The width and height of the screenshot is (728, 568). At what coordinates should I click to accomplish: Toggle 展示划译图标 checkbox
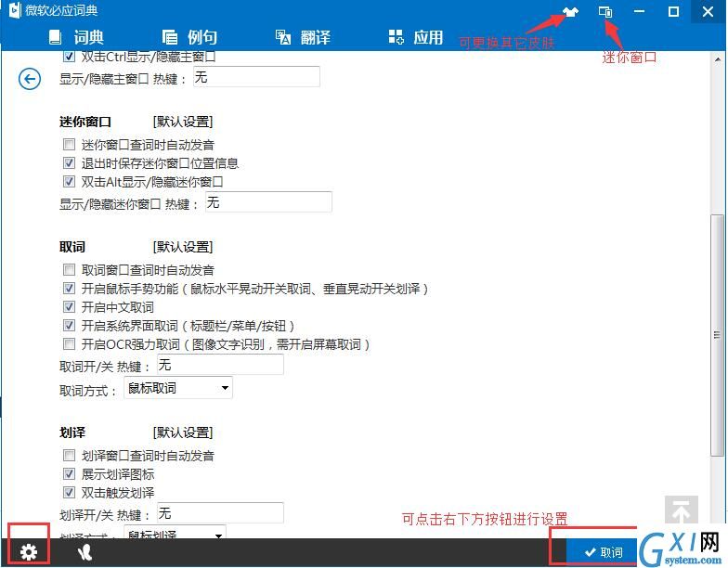69,473
